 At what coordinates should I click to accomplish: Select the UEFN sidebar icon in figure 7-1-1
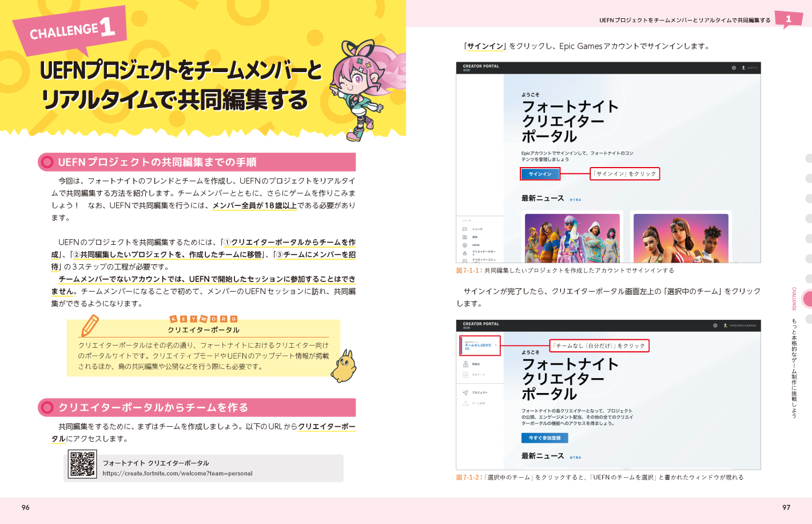pyautogui.click(x=465, y=245)
